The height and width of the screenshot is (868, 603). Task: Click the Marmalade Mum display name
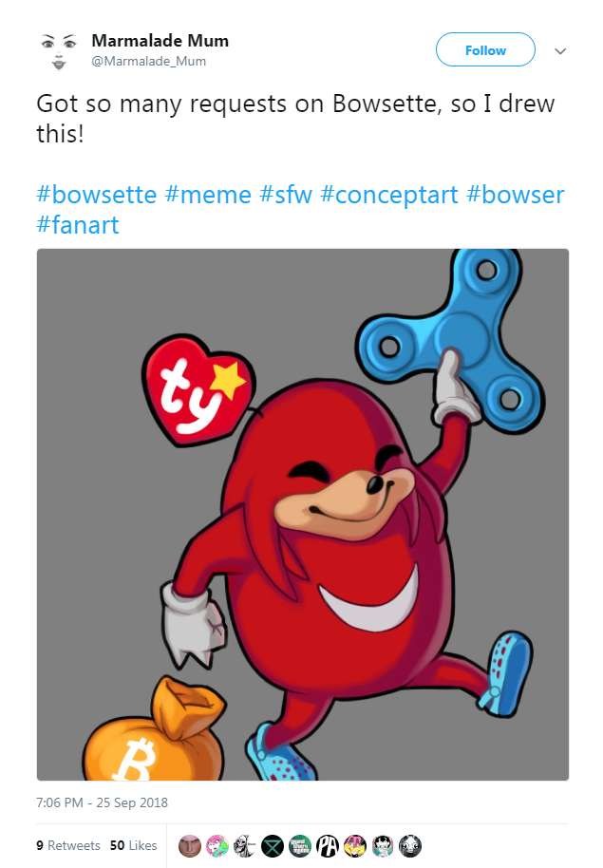pos(160,41)
